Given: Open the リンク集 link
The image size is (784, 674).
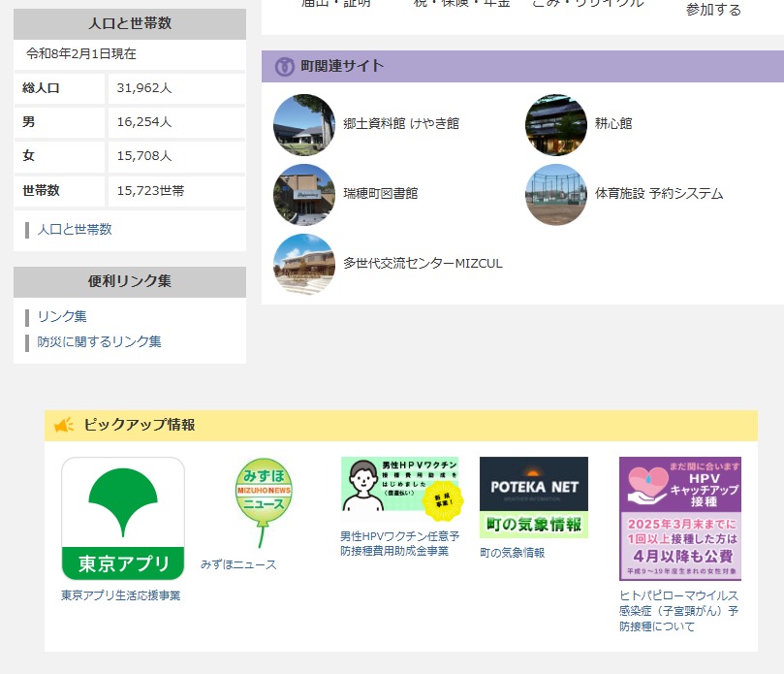Looking at the screenshot, I should point(62,317).
